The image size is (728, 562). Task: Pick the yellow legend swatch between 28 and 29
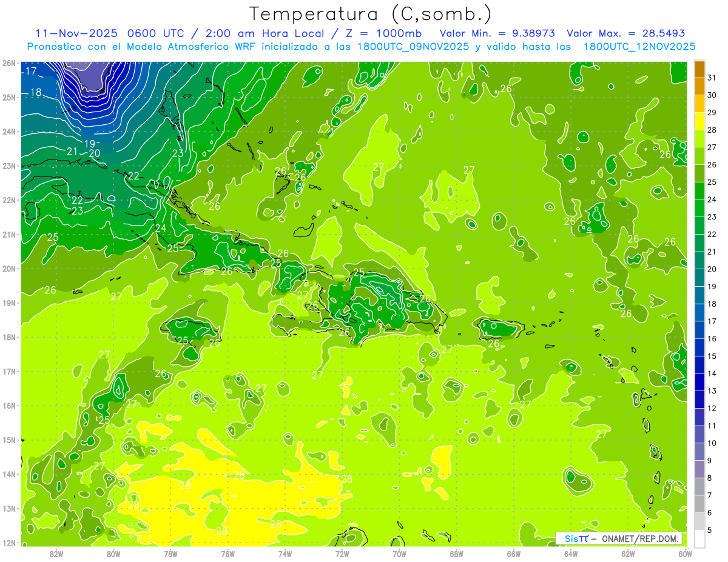[699, 122]
